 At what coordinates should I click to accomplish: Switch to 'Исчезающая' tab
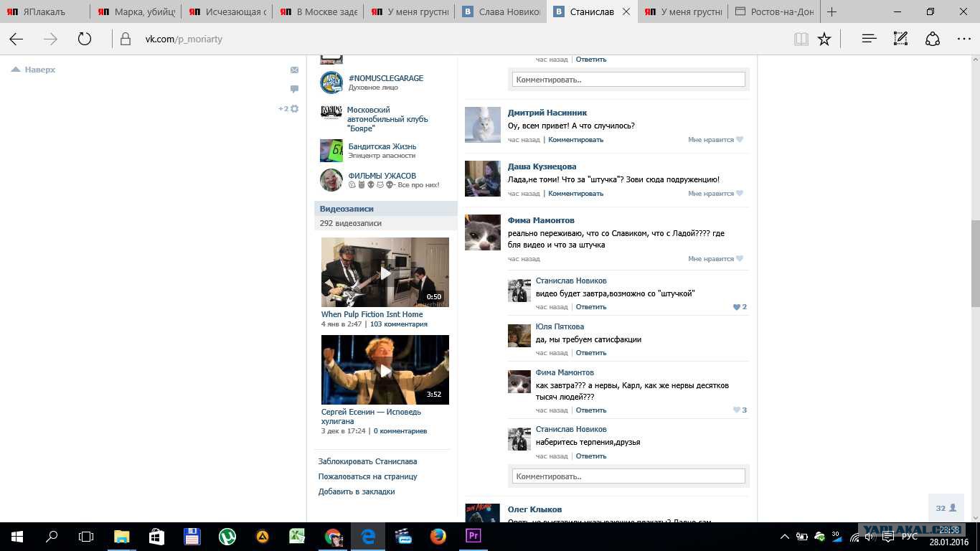pyautogui.click(x=227, y=11)
